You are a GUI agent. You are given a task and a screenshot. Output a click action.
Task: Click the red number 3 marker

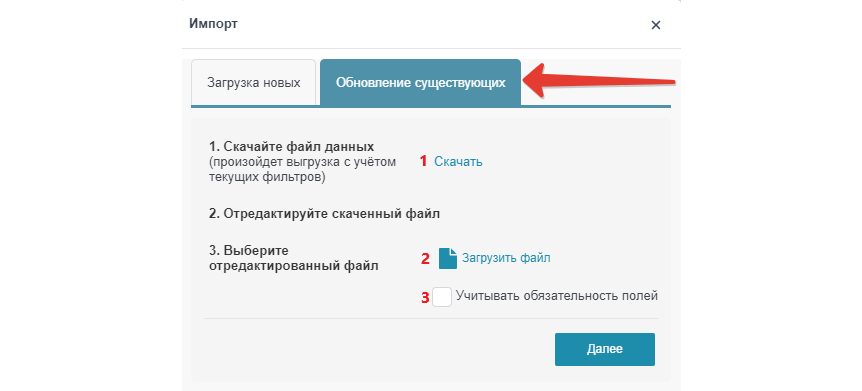coord(425,298)
